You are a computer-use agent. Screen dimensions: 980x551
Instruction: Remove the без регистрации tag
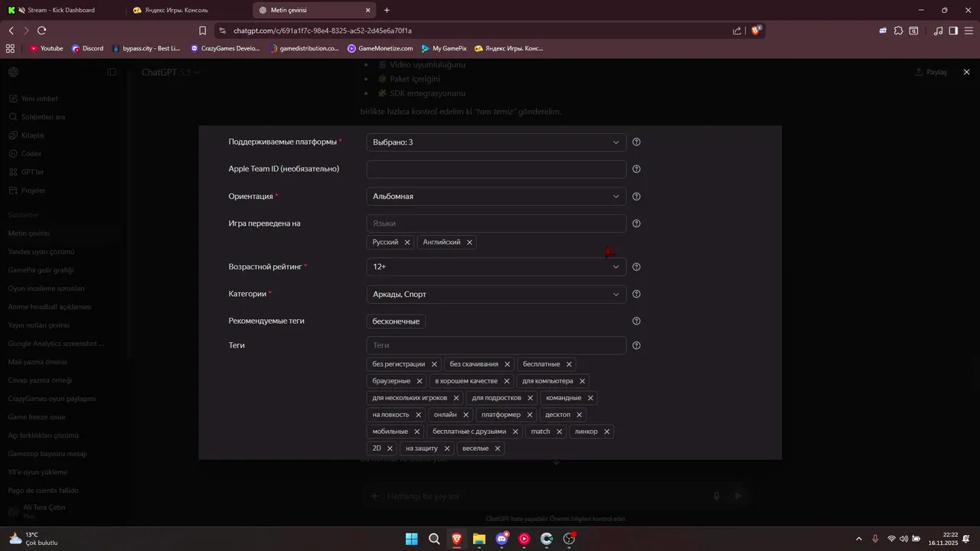(434, 364)
